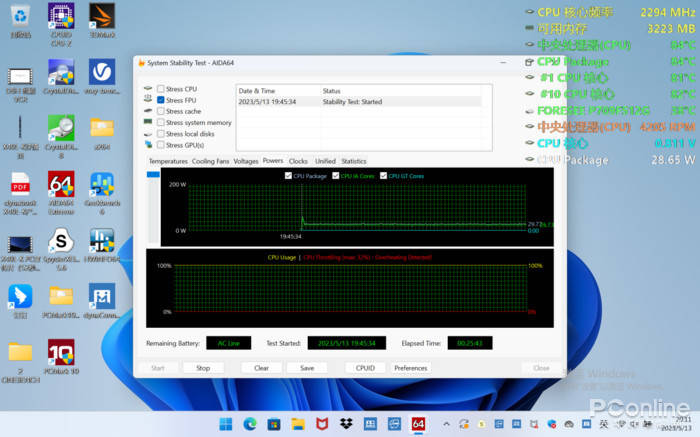The height and width of the screenshot is (437, 700).
Task: Select the Cooling Fans tab
Action: pyautogui.click(x=210, y=160)
